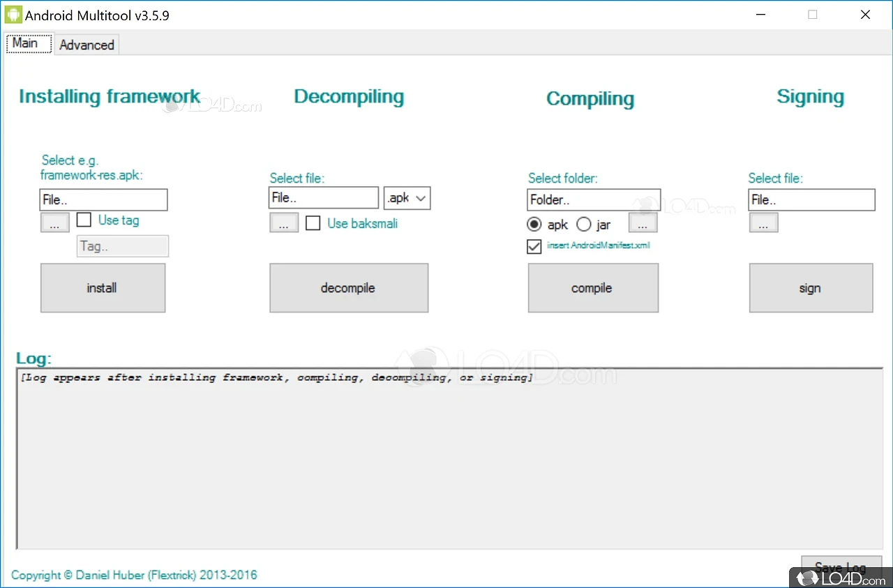
Task: Click inside the Log text area
Action: point(449,458)
